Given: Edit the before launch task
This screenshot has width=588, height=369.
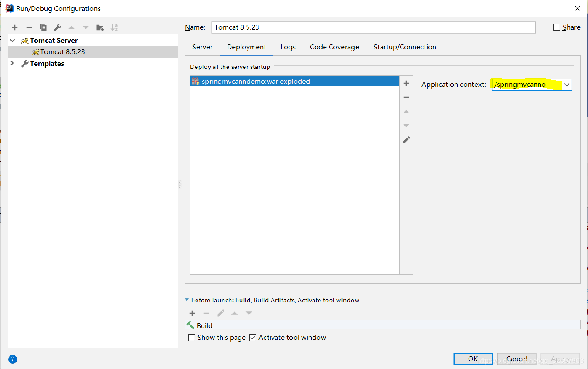Looking at the screenshot, I should tap(221, 313).
